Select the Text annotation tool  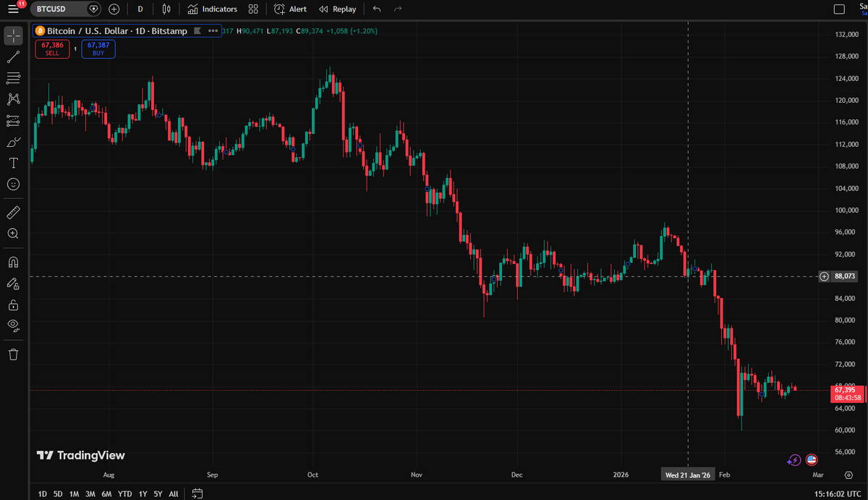pos(12,163)
